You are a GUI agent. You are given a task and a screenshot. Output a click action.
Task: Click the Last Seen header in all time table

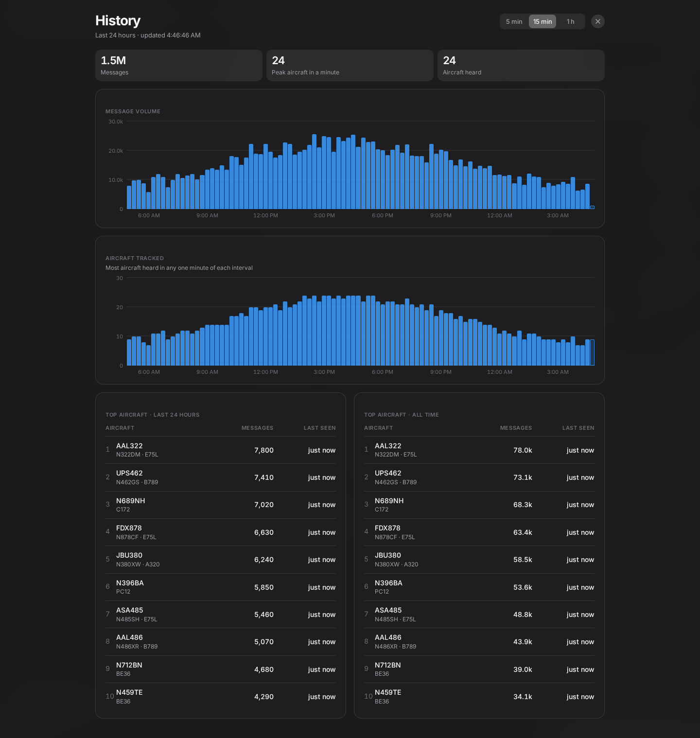click(x=578, y=428)
